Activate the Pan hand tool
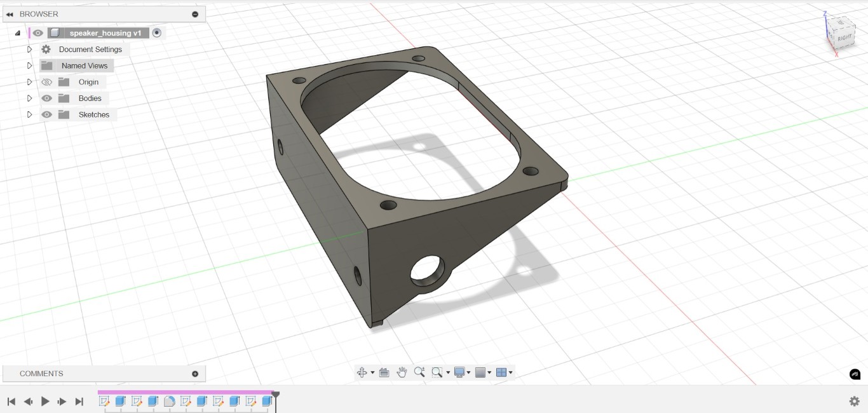Viewport: 868px width, 413px height. pyautogui.click(x=402, y=372)
